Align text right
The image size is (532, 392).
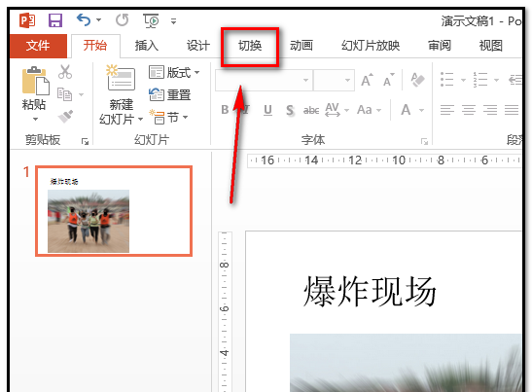(x=490, y=110)
